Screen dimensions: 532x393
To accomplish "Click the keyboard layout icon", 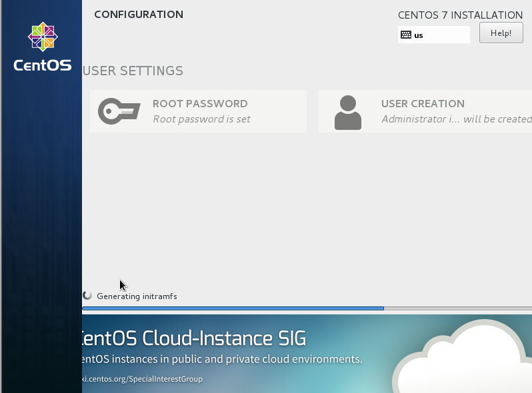I will click(x=406, y=35).
